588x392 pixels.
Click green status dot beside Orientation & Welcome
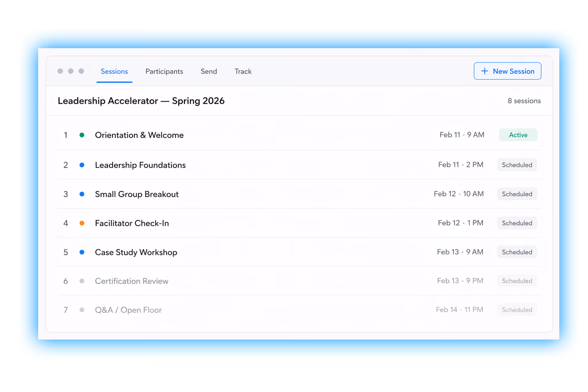pyautogui.click(x=82, y=135)
